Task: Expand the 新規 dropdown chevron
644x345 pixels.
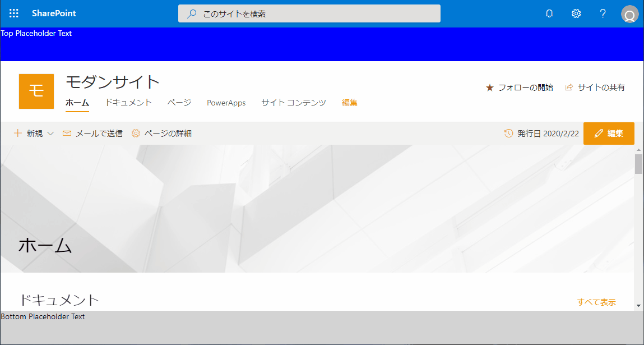Action: pos(50,134)
